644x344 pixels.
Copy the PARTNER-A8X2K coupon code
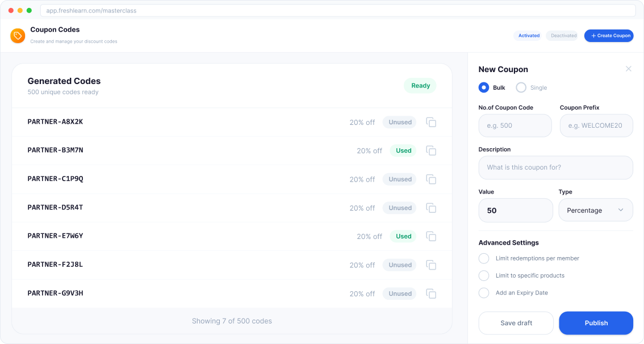pyautogui.click(x=431, y=121)
